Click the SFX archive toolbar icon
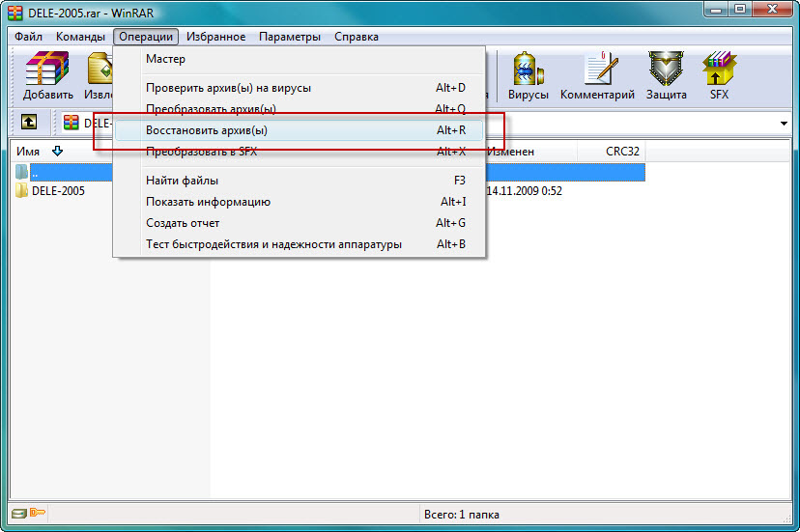The image size is (800, 532). coord(719,75)
